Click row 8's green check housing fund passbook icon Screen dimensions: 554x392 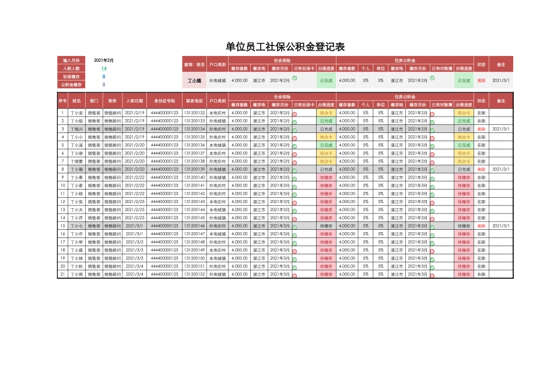(433, 171)
